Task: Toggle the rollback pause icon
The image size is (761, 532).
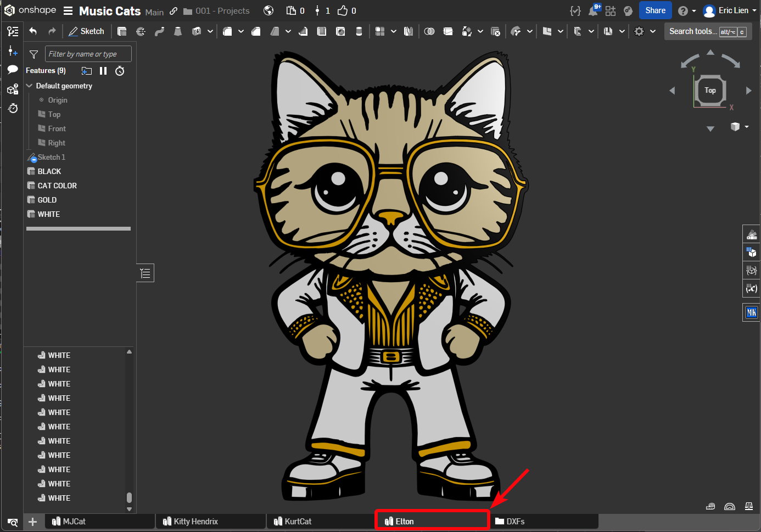Action: click(x=103, y=71)
